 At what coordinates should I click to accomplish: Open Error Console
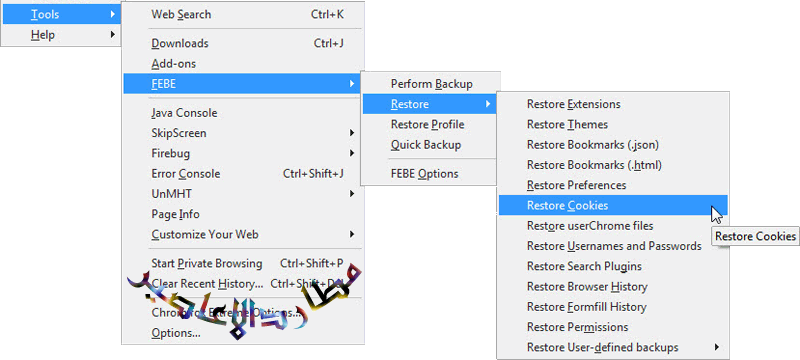pos(243,173)
